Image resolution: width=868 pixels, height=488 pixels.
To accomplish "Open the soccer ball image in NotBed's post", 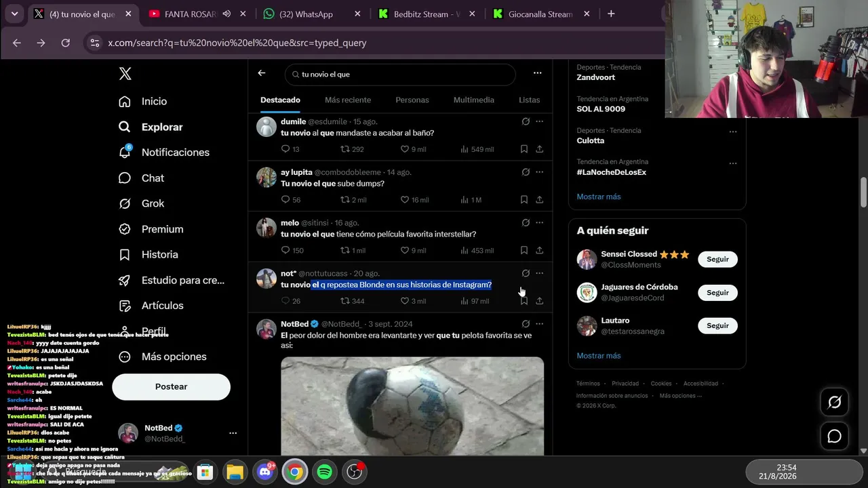I will tap(412, 405).
